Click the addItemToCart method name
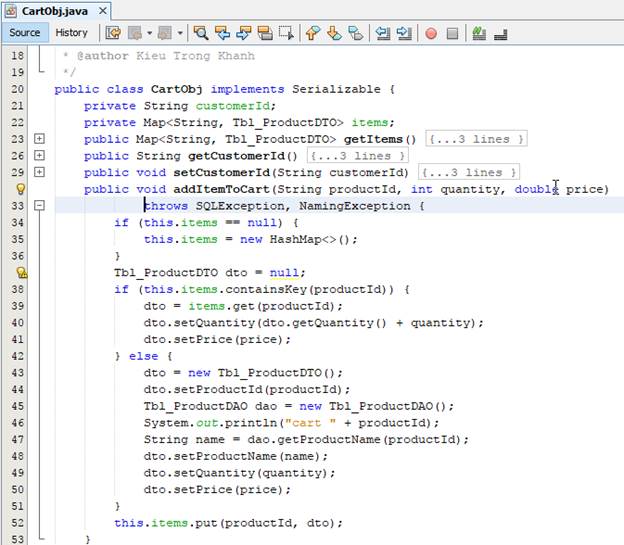This screenshot has width=624, height=545. pos(221,189)
